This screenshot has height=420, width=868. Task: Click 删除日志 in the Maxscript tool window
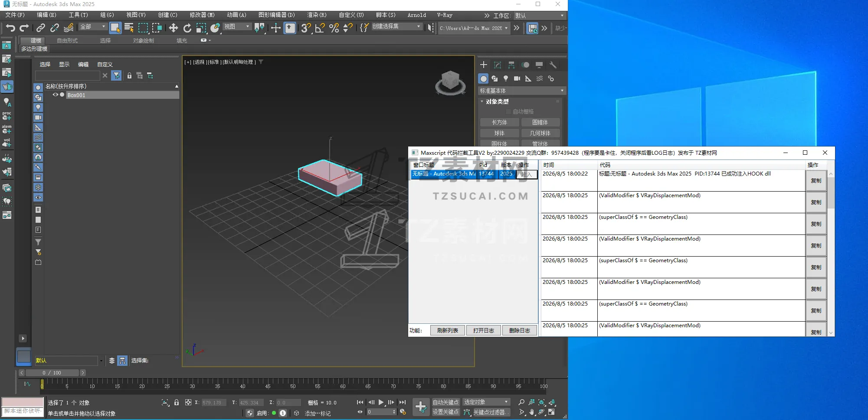519,330
